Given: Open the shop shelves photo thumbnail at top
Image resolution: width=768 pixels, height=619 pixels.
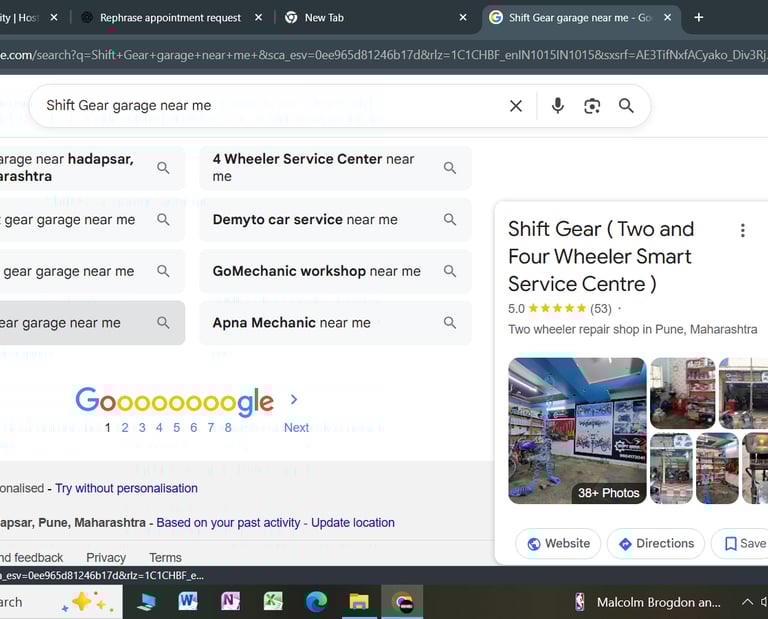Looking at the screenshot, I should [683, 393].
